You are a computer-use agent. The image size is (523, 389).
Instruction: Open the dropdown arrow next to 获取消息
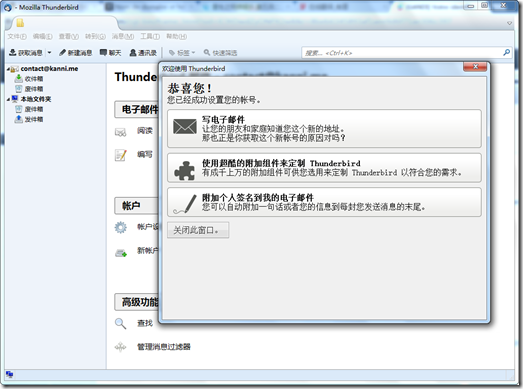(49, 53)
